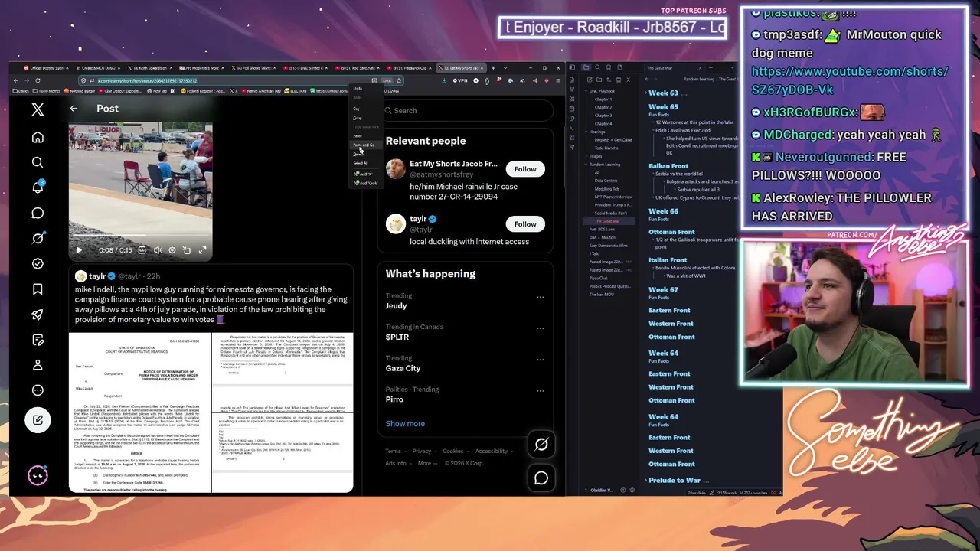Open more options for Pirro trend
The width and height of the screenshot is (980, 551).
[541, 391]
